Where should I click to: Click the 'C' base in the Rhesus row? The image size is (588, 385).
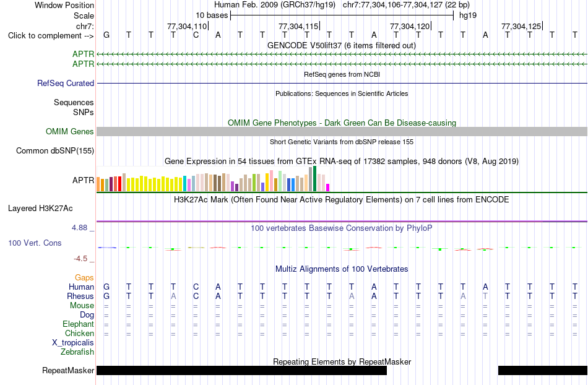196,296
